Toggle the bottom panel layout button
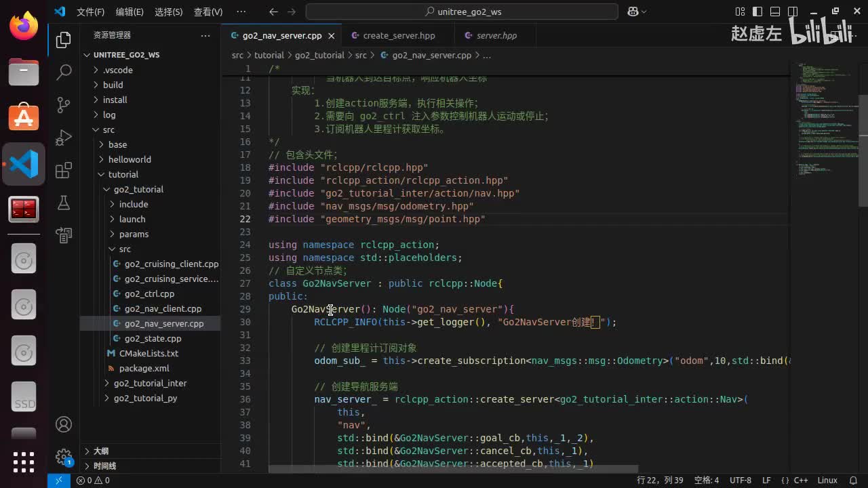Image resolution: width=868 pixels, height=488 pixels. point(775,12)
